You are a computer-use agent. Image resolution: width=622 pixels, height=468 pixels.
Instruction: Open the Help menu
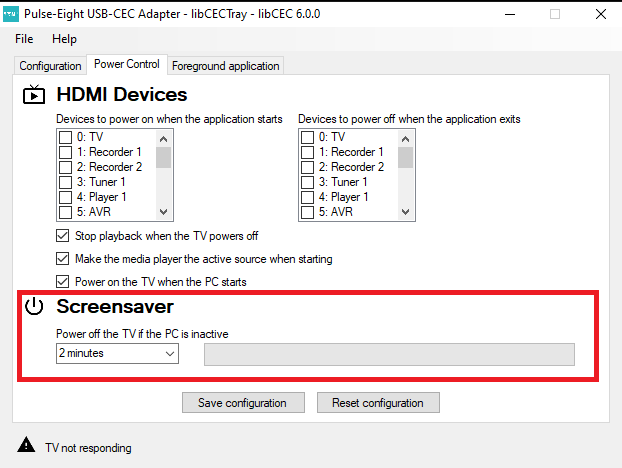click(64, 39)
